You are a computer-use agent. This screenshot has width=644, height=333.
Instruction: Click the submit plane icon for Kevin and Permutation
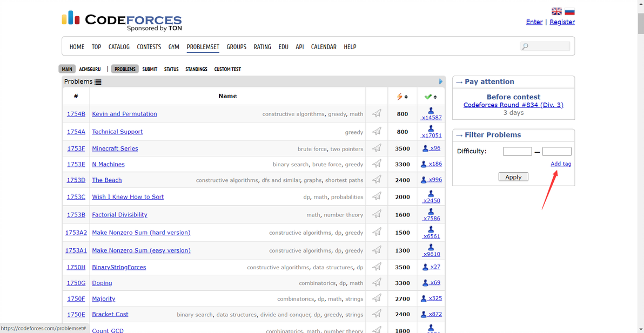(377, 113)
